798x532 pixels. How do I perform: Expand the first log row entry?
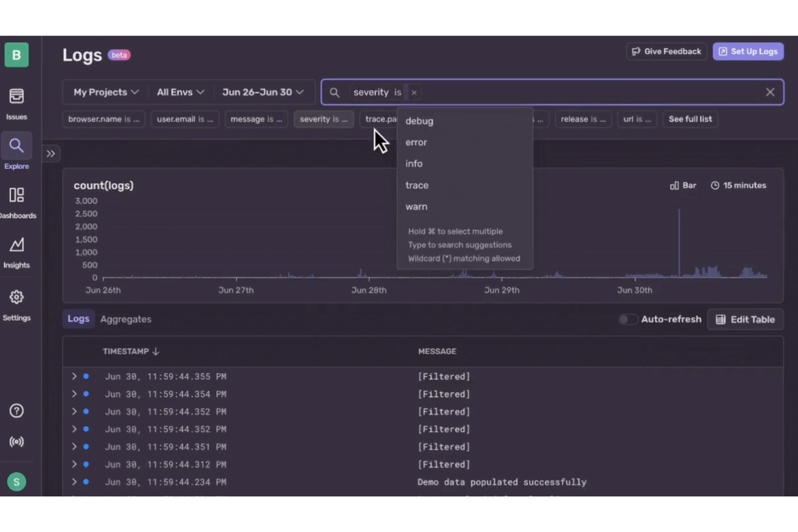pos(74,376)
